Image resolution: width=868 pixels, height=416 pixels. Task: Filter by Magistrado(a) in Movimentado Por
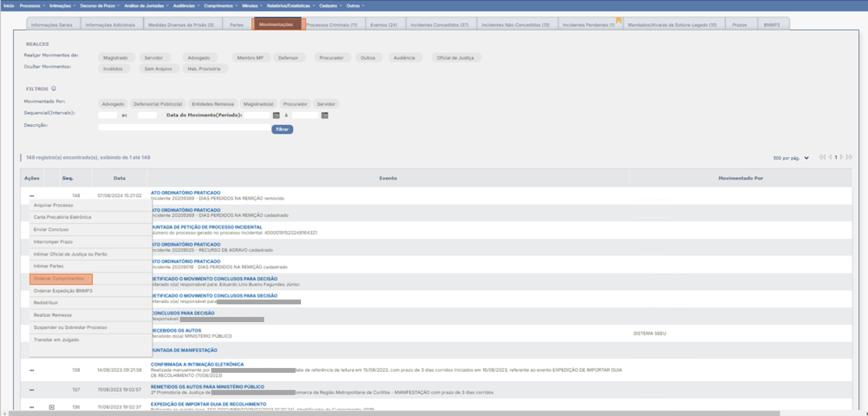point(258,104)
